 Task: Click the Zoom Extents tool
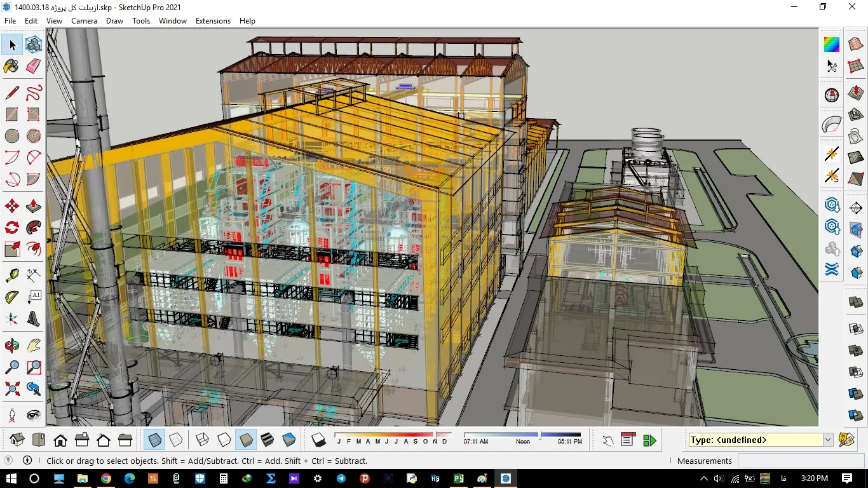(11, 388)
